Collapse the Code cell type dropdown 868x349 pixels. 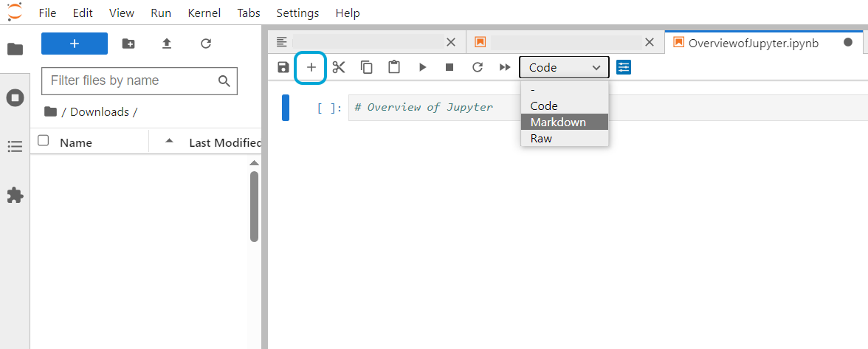point(564,67)
